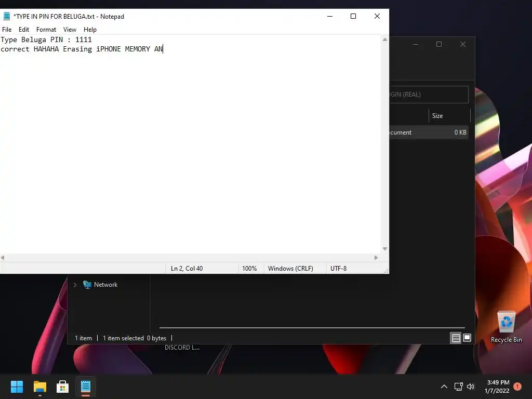Open File Explorer from the taskbar

(39, 387)
